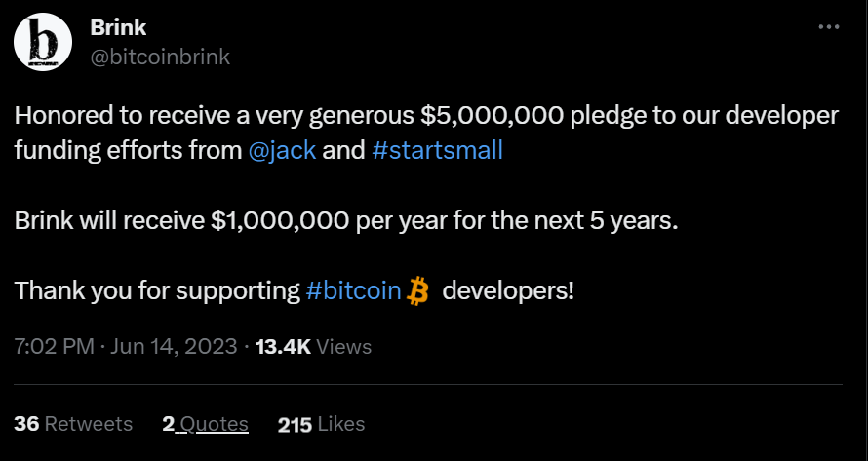Open the three-dot more options menu
This screenshot has height=461, width=868.
(828, 27)
